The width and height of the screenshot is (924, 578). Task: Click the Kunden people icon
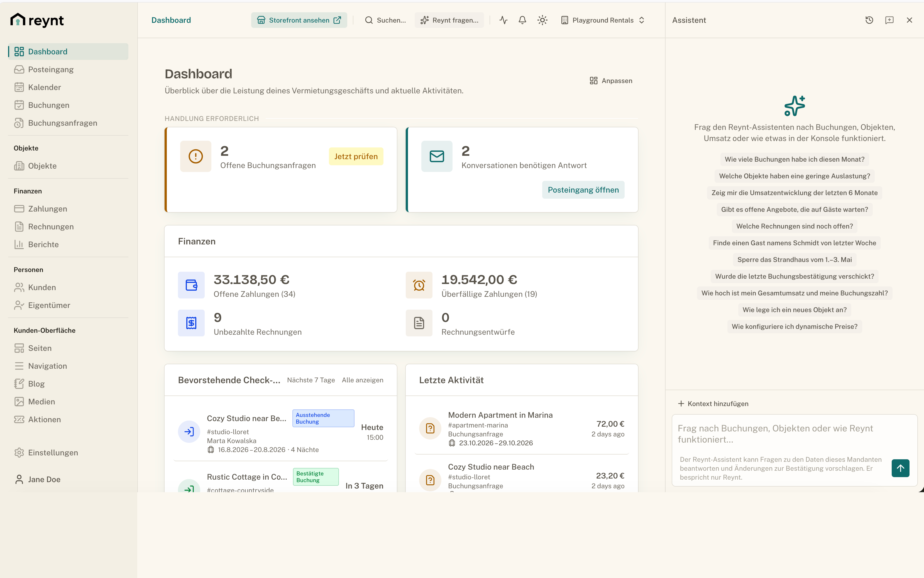[19, 288]
